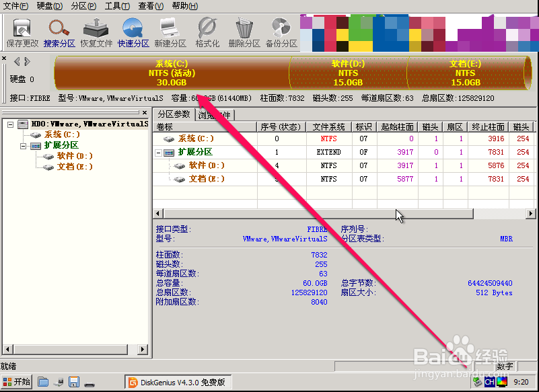539x392 pixels.
Task: Open the 帮助(H) menu
Action: pyautogui.click(x=185, y=6)
